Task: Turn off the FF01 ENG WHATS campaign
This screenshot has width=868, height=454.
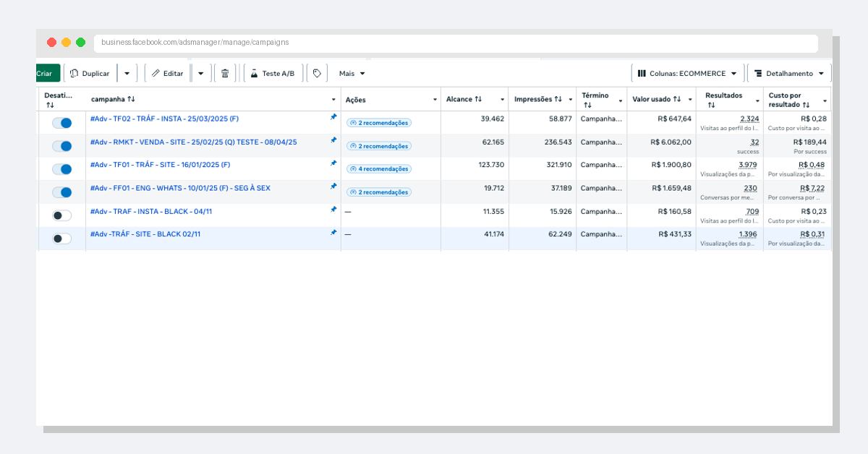Action: (62, 192)
